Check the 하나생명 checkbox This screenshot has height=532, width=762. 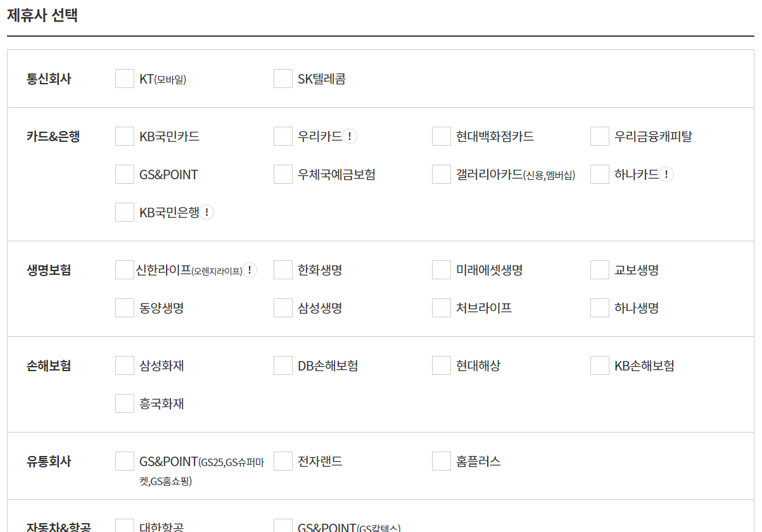point(600,308)
